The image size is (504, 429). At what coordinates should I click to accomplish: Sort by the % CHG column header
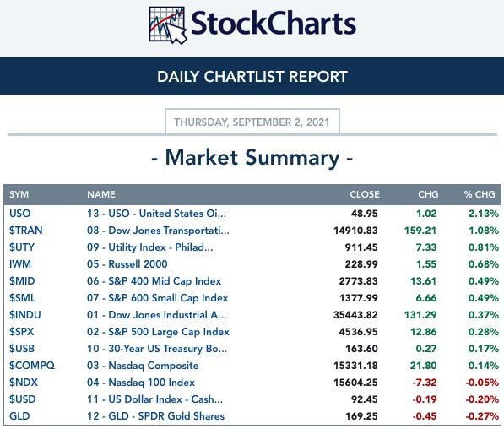(480, 194)
